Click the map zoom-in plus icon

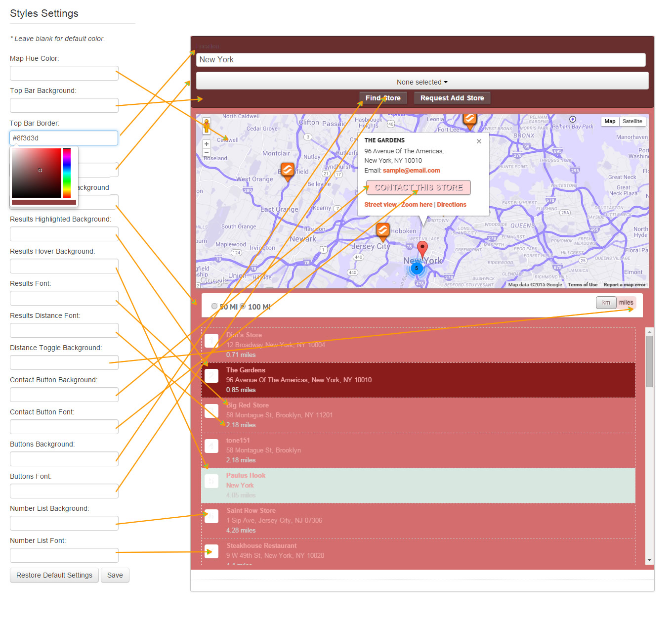coord(207,144)
